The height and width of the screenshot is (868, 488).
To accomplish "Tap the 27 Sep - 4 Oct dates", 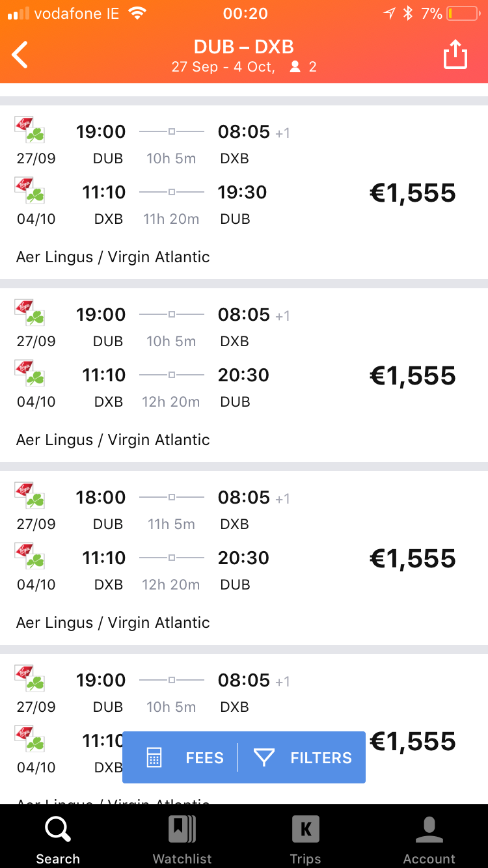I will 223,66.
